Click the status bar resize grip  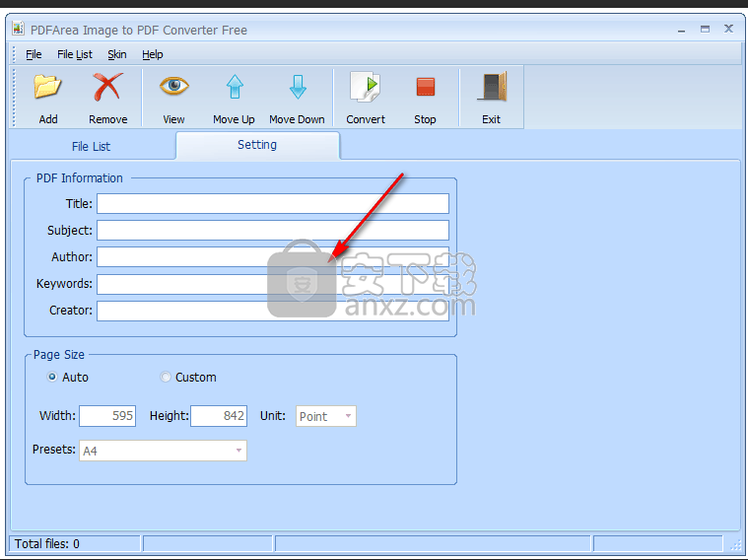click(735, 545)
